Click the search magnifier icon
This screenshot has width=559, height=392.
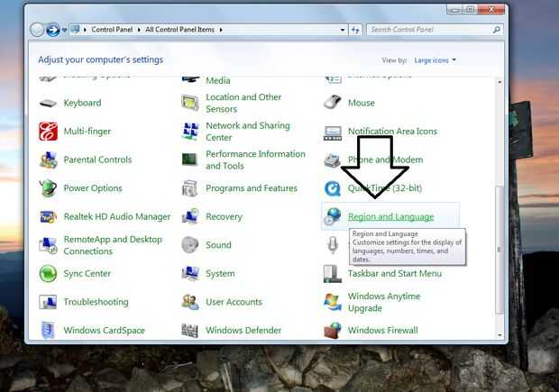pyautogui.click(x=496, y=30)
